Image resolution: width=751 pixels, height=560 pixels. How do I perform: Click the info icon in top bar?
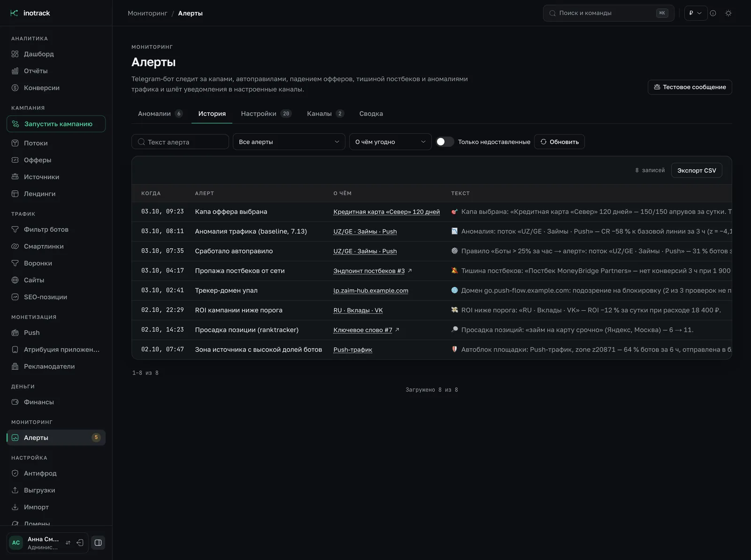(x=713, y=13)
